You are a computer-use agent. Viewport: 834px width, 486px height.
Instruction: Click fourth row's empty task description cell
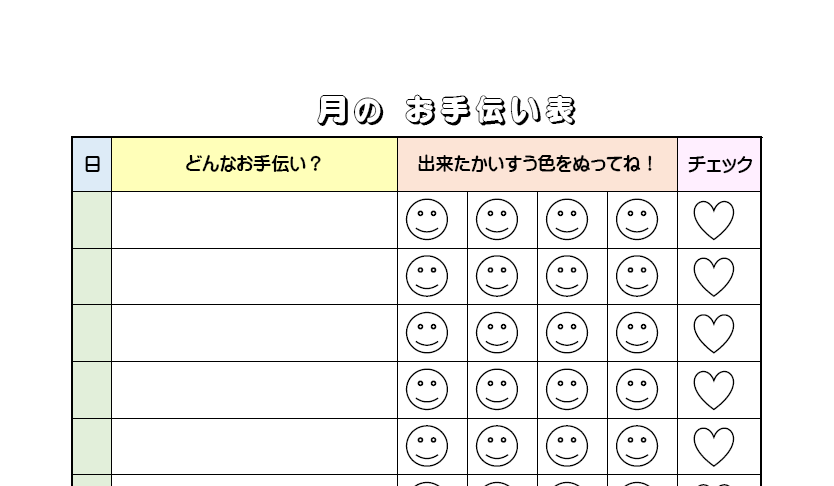click(254, 390)
